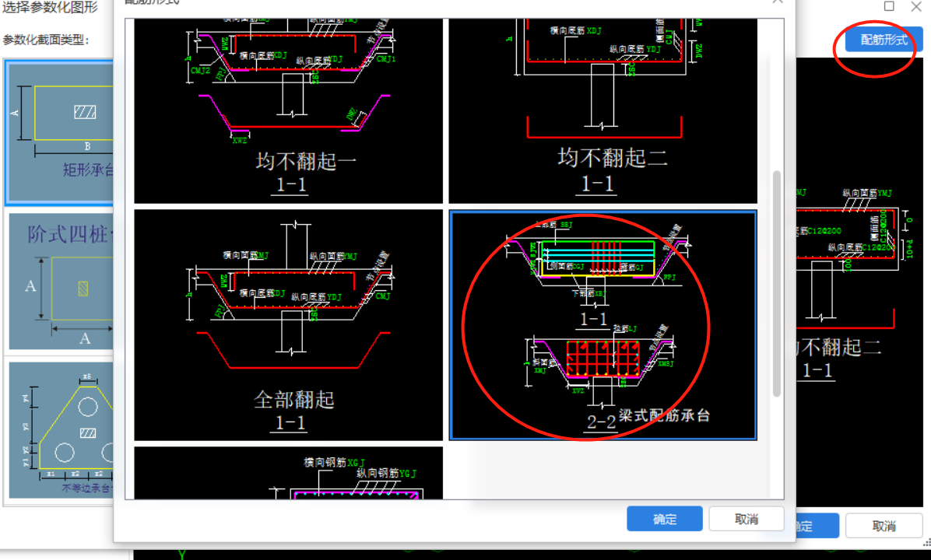Click the 配筋形式 button in background window

pos(884,40)
